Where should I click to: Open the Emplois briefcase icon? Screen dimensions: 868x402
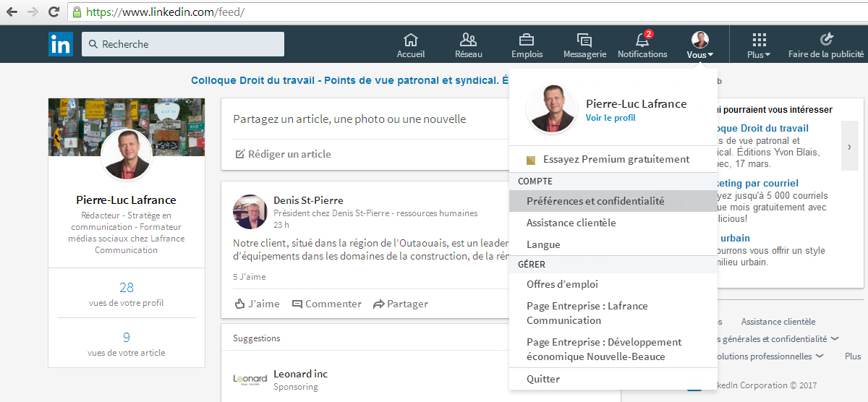(x=527, y=40)
